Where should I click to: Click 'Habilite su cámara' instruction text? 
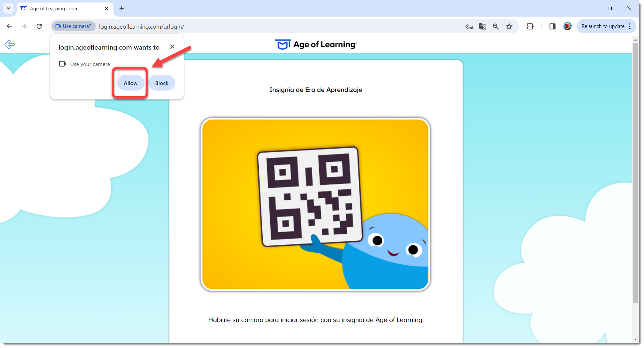316,320
